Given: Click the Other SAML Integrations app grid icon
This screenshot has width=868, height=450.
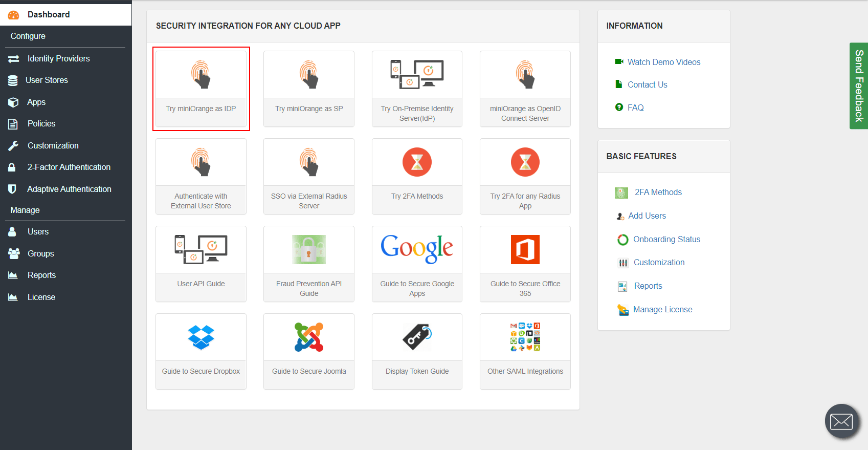Looking at the screenshot, I should pyautogui.click(x=525, y=337).
